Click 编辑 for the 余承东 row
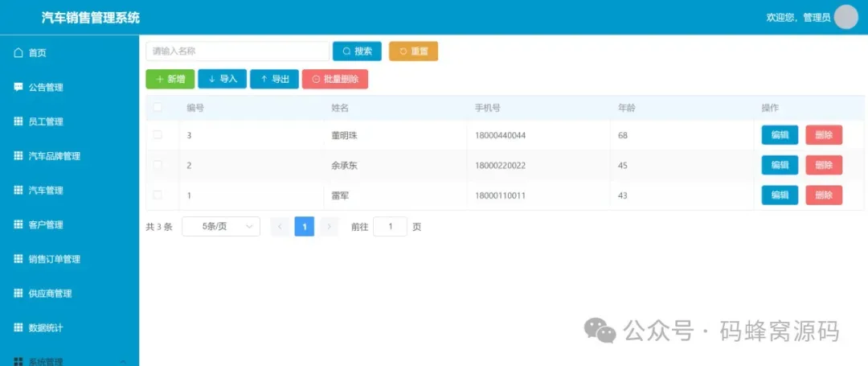This screenshot has height=366, width=868. [780, 165]
